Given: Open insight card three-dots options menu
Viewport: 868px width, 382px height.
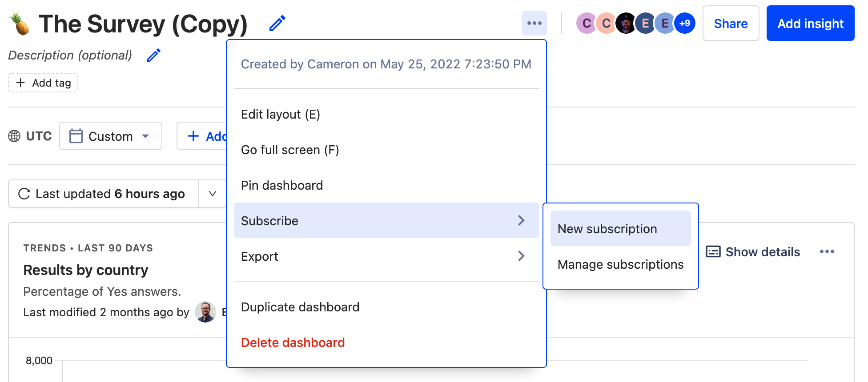Looking at the screenshot, I should point(827,252).
